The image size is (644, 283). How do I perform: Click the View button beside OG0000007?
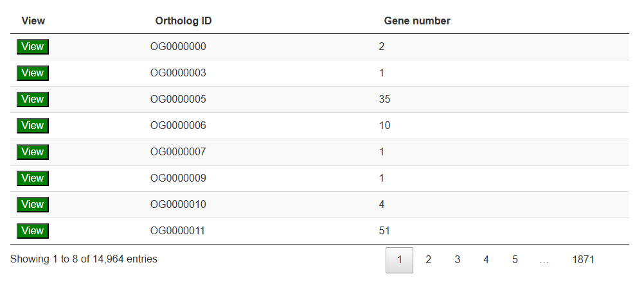click(x=33, y=152)
